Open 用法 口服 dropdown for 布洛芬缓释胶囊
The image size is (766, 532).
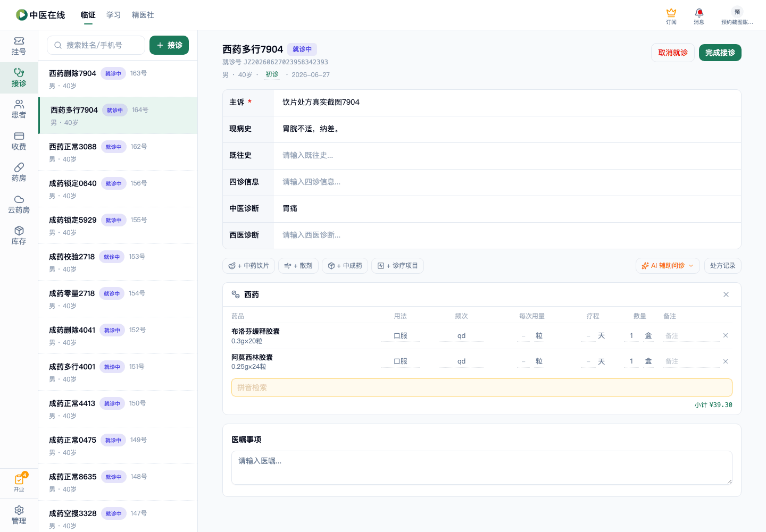[x=401, y=336]
